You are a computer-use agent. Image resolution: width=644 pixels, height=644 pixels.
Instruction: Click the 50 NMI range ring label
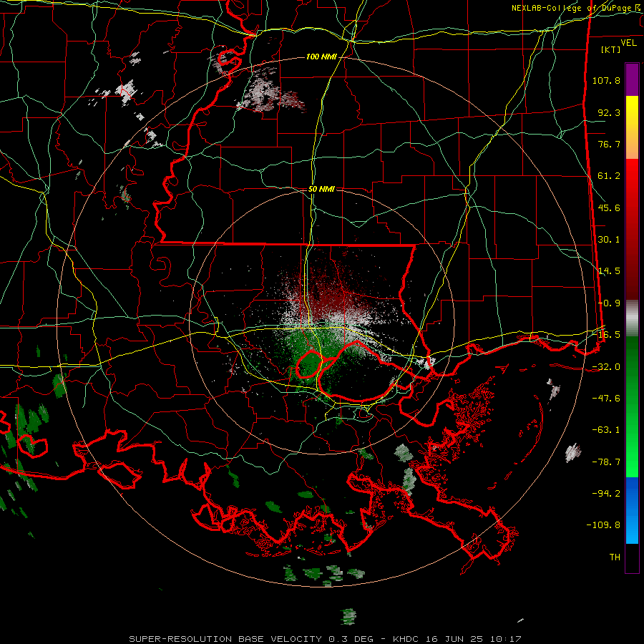pyautogui.click(x=321, y=189)
